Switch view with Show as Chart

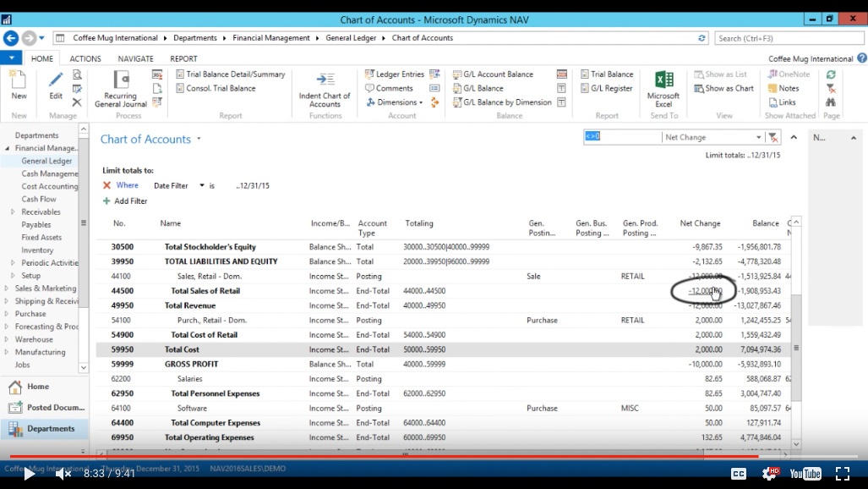point(723,88)
